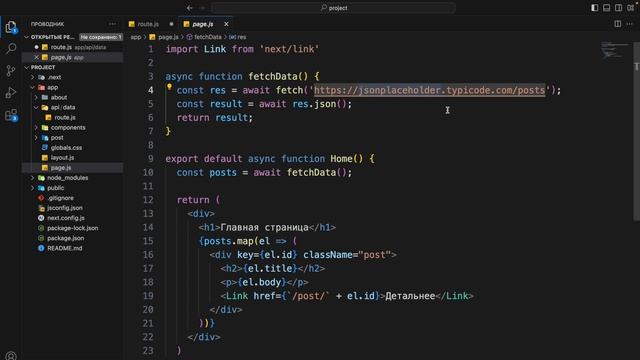Expand the about folder
This screenshot has height=360, width=640.
(x=36, y=98)
